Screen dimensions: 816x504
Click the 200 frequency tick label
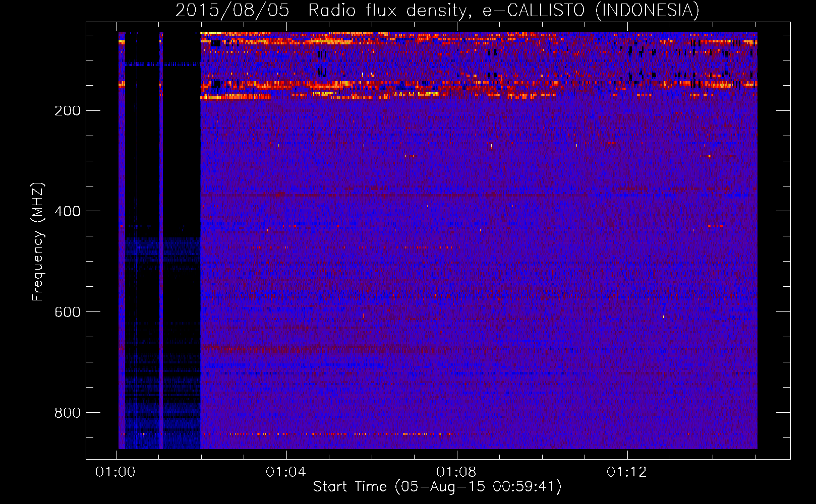(68, 111)
